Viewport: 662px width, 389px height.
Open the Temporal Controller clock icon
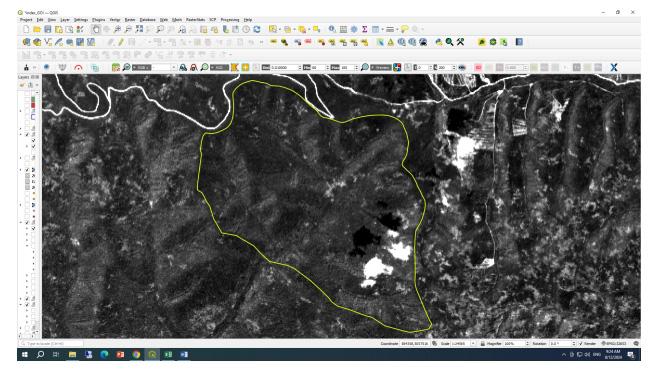click(246, 29)
